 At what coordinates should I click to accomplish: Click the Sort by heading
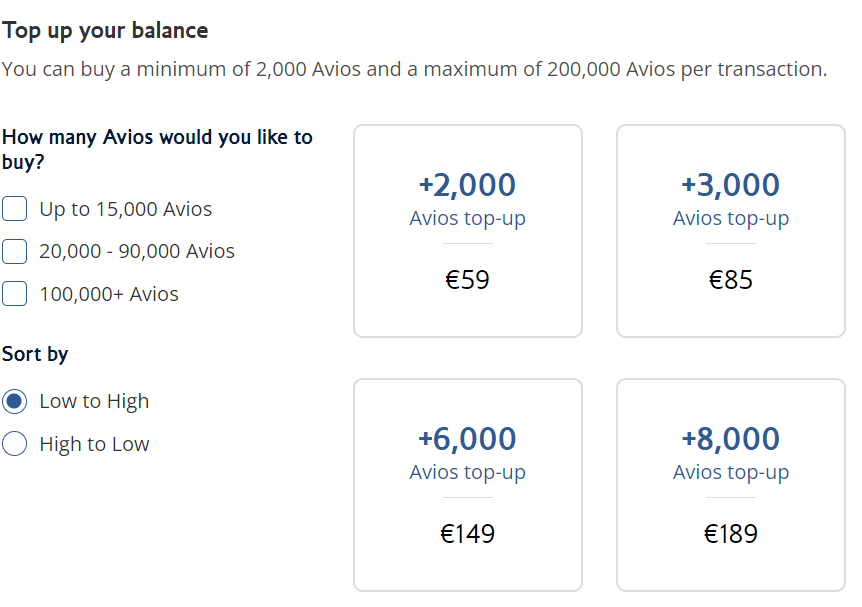pos(35,354)
